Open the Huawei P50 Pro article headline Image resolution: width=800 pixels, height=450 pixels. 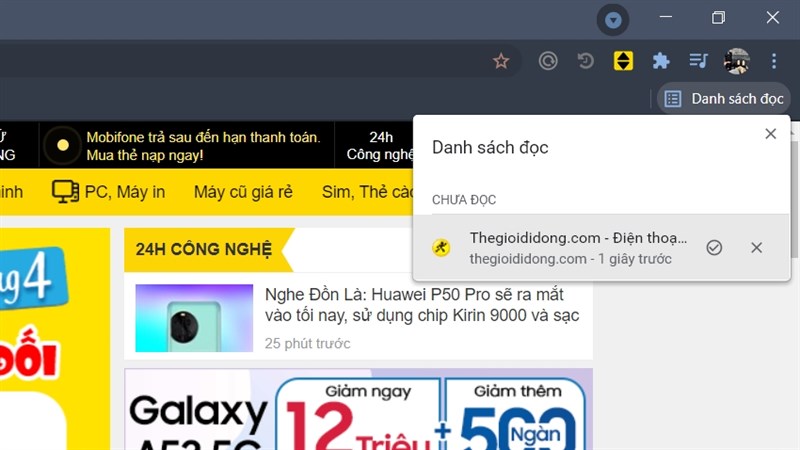(x=422, y=305)
